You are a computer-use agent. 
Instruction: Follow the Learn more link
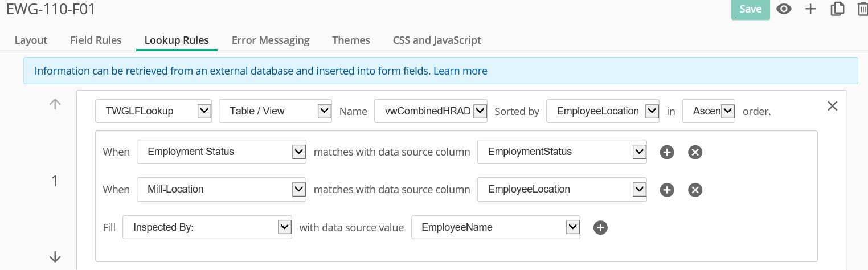tap(460, 71)
